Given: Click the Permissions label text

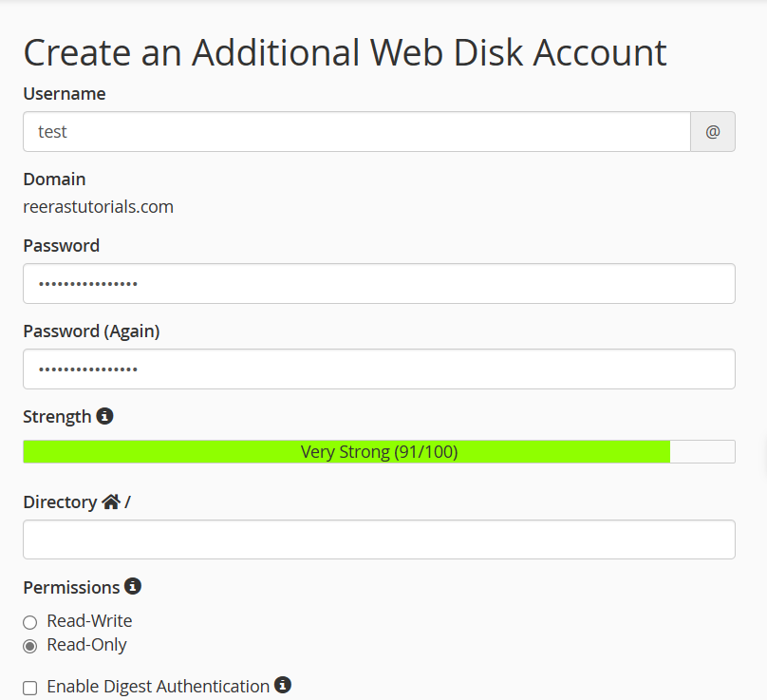Looking at the screenshot, I should 71,587.
